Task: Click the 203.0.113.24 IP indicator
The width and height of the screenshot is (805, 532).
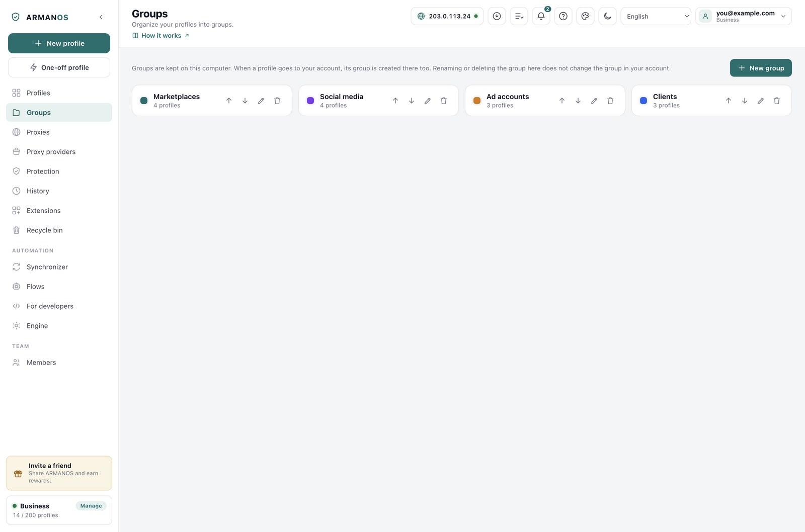Action: tap(447, 16)
